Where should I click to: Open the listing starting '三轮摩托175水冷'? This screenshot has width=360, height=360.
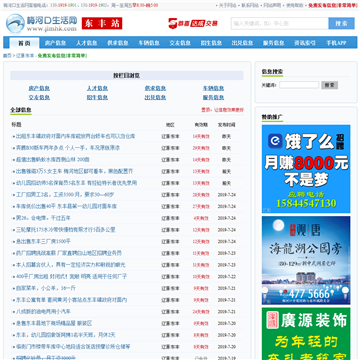[66, 230]
